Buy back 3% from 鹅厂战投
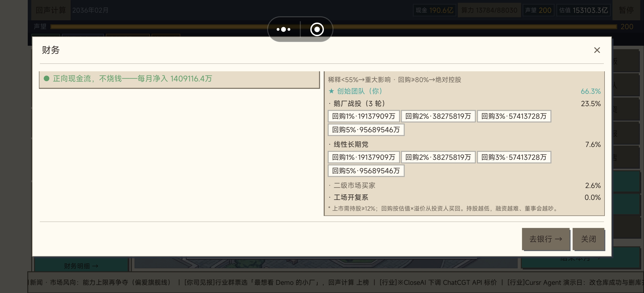Viewport: 644px width, 293px height. pyautogui.click(x=514, y=116)
